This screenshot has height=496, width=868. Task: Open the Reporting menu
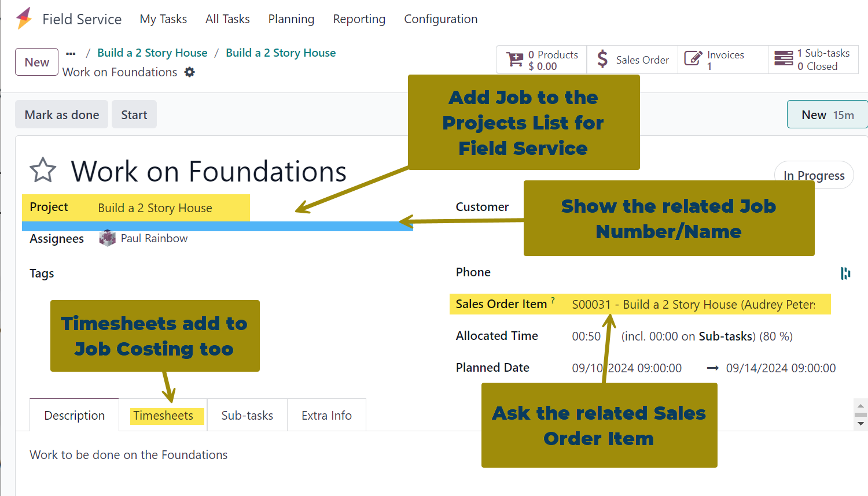(x=359, y=19)
